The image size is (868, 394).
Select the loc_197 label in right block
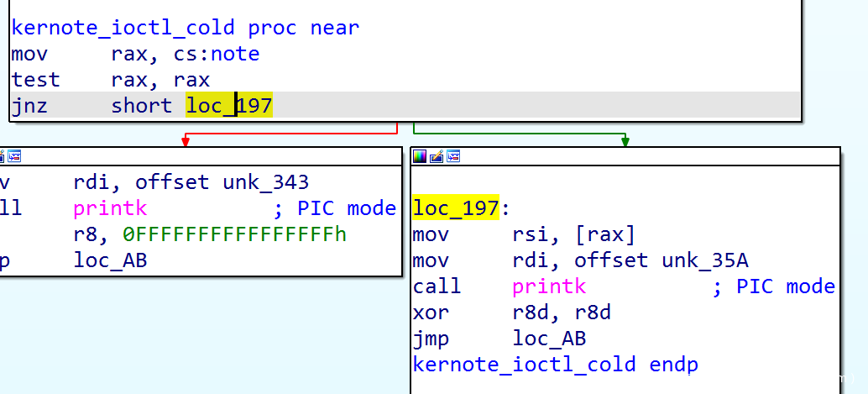pyautogui.click(x=456, y=208)
